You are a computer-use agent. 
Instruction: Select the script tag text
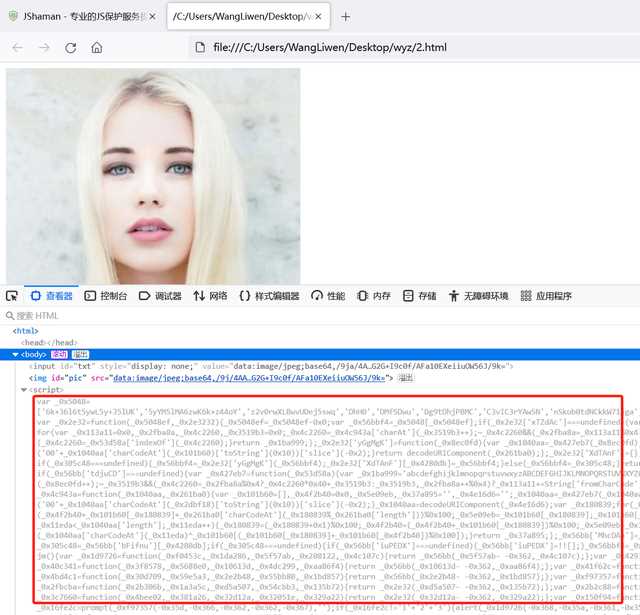[x=46, y=390]
